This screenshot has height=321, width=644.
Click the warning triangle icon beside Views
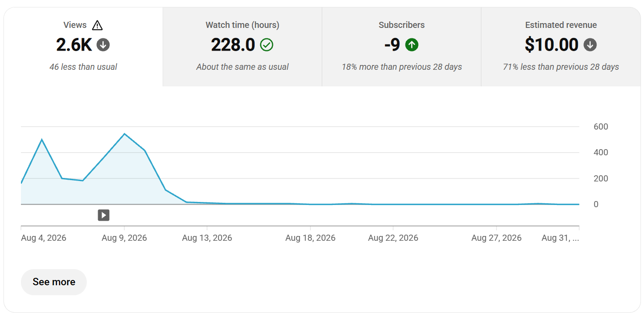point(97,25)
